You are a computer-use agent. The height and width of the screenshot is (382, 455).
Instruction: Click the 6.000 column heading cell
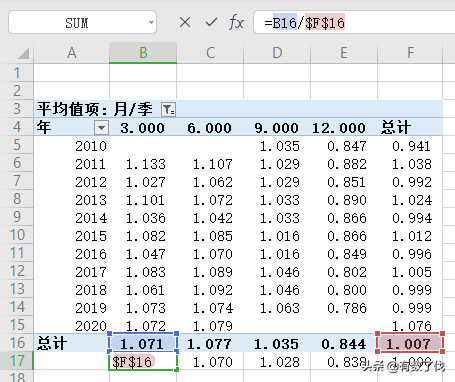tap(209, 128)
